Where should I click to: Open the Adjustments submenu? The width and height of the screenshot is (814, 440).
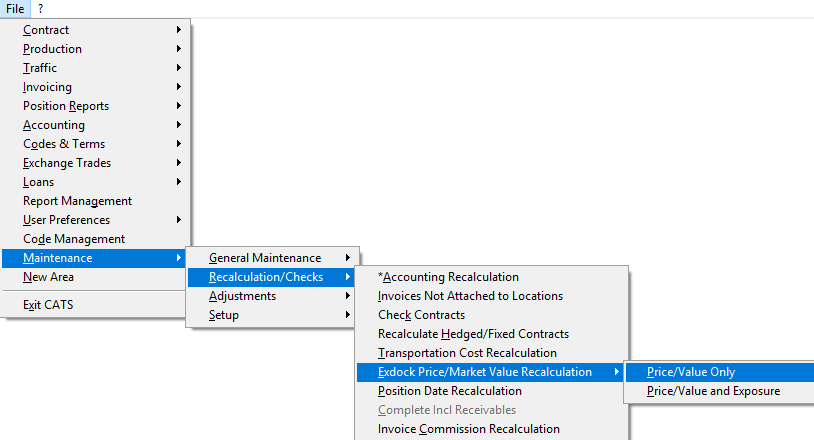pyautogui.click(x=273, y=296)
